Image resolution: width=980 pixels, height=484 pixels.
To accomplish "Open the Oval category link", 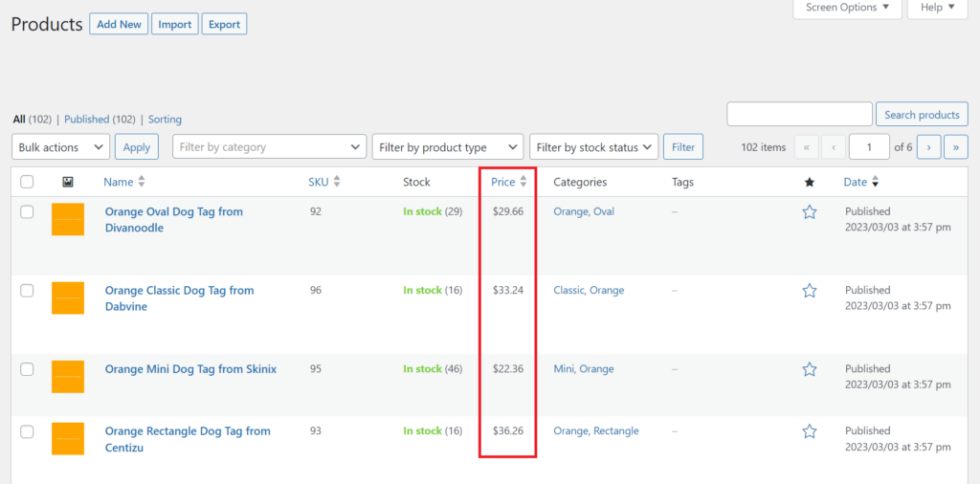I will pyautogui.click(x=604, y=211).
